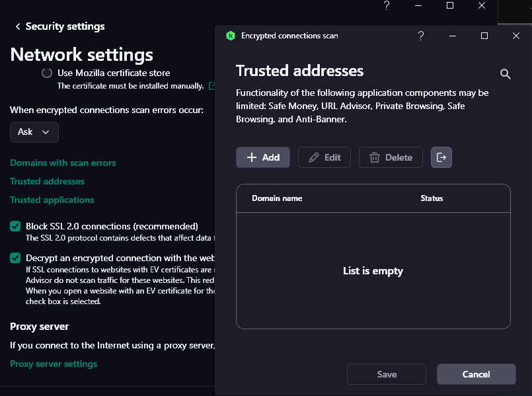Click the export list icon button
The height and width of the screenshot is (396, 532).
click(x=441, y=157)
